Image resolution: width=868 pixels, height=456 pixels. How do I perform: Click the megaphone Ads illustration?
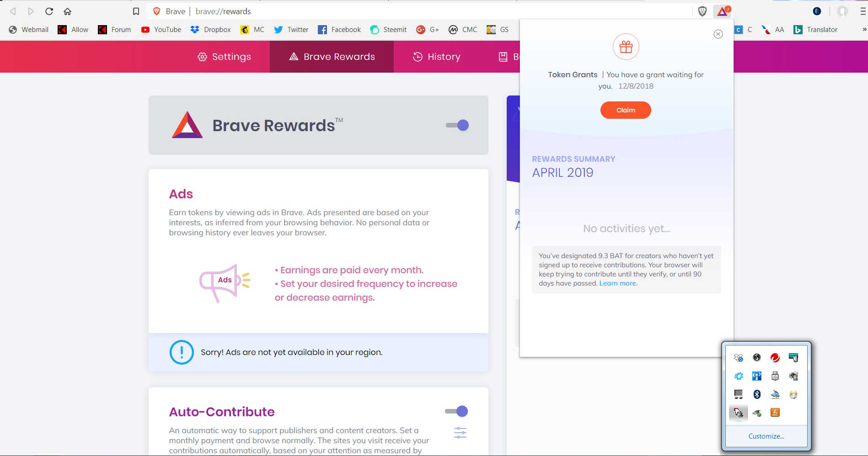coord(225,283)
